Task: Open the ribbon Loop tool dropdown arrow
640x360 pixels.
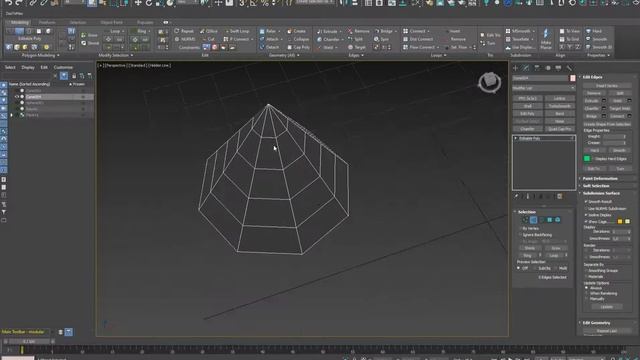Action: coord(123,31)
